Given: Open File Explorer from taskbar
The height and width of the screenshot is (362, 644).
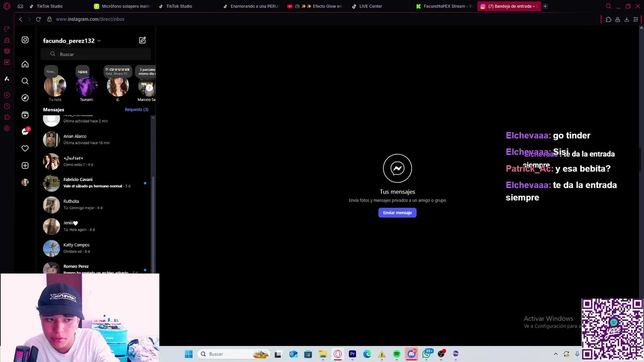Looking at the screenshot, I should (x=323, y=354).
